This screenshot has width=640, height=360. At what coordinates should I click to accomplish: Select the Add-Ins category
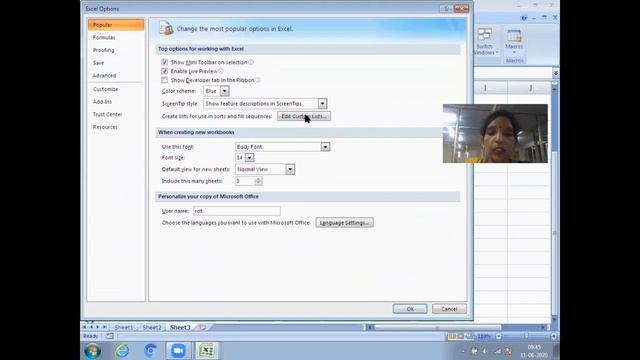(116, 102)
